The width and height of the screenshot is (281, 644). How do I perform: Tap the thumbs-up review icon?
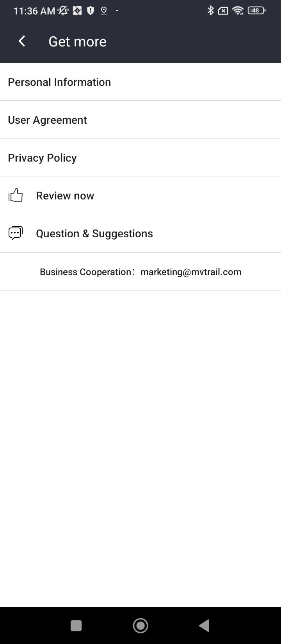point(16,195)
